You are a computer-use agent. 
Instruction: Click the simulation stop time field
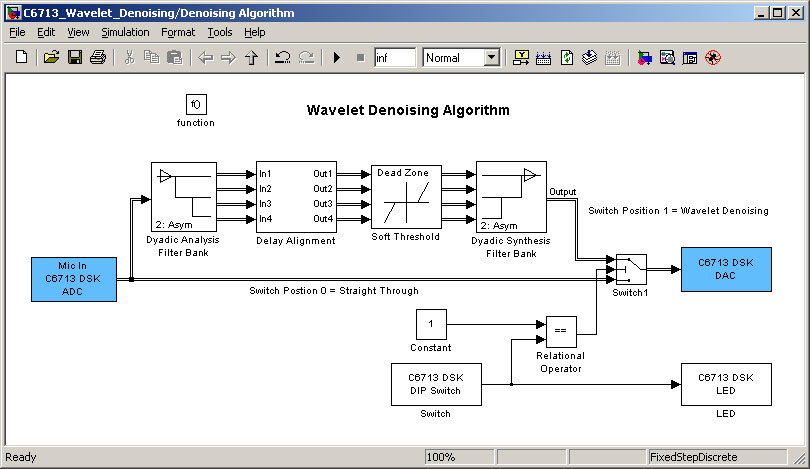(x=394, y=58)
